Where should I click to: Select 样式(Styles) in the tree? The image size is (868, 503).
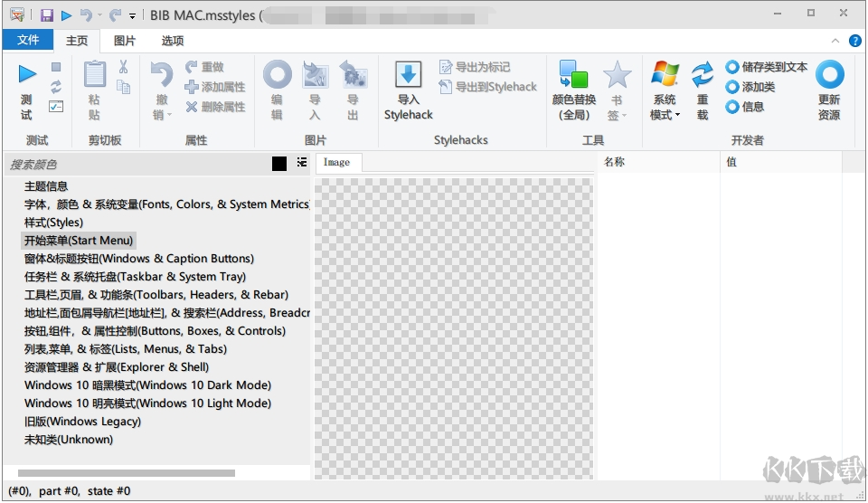pos(53,223)
